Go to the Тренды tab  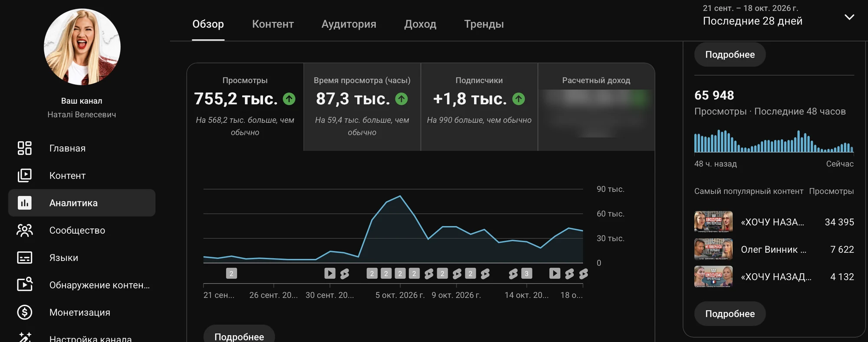pos(484,24)
